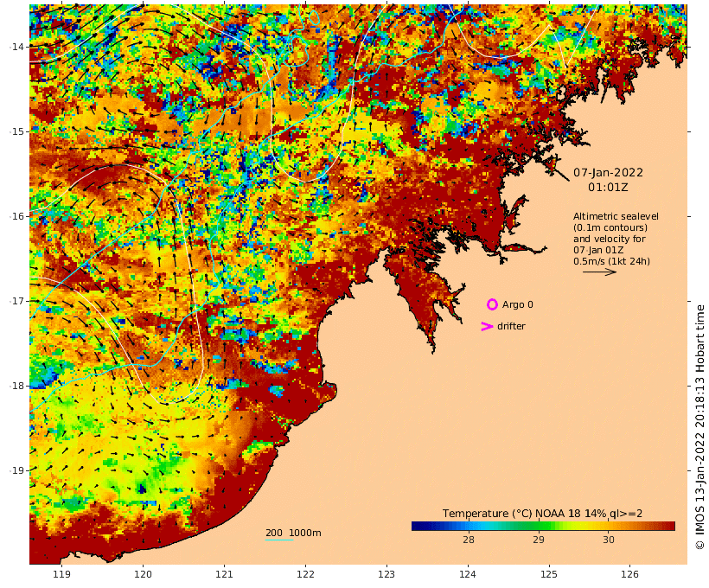
Task: Click longitude axis label '123'
Action: tap(386, 574)
